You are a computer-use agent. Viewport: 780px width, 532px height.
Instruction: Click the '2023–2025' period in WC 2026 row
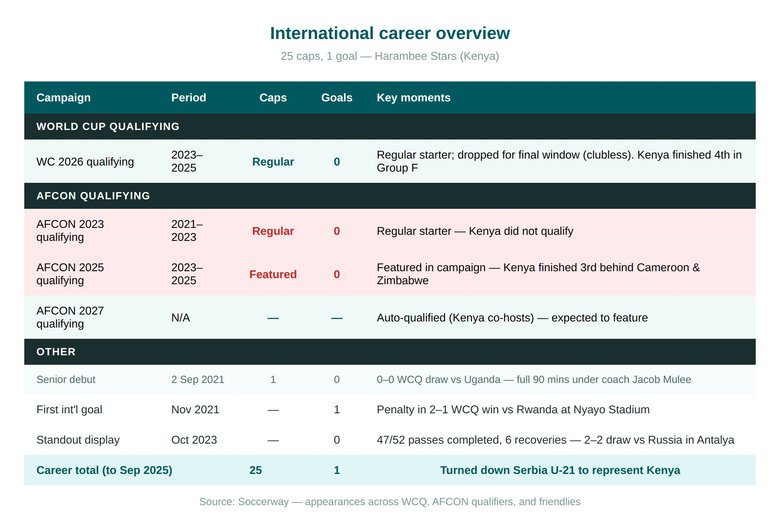coord(187,161)
